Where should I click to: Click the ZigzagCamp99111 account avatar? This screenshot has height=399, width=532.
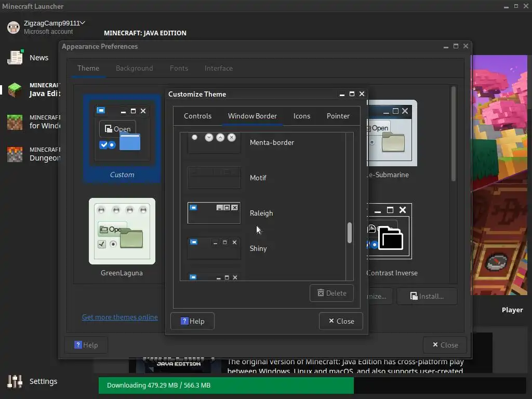coord(14,28)
